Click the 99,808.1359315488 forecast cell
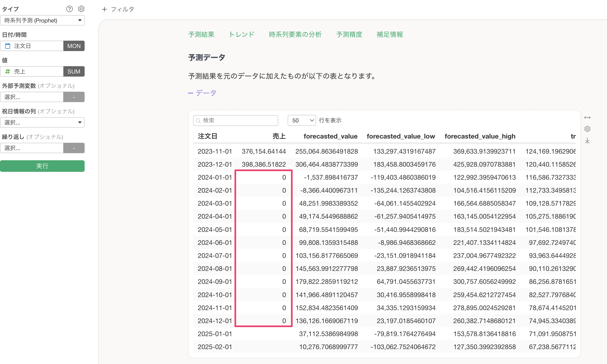The height and width of the screenshot is (364, 607). (x=328, y=243)
